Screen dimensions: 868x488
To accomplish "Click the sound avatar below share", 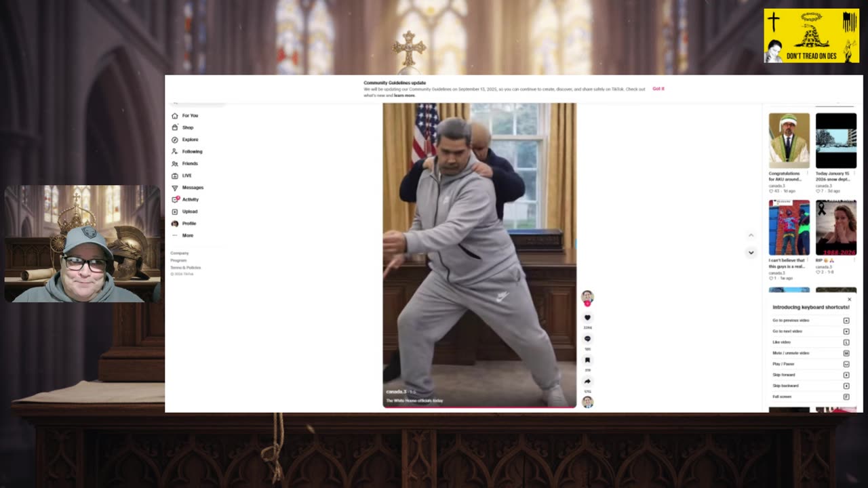I will (x=587, y=402).
